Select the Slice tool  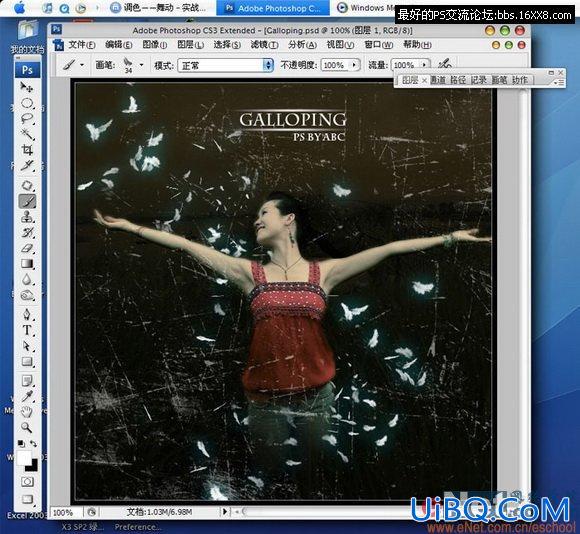pyautogui.click(x=27, y=165)
